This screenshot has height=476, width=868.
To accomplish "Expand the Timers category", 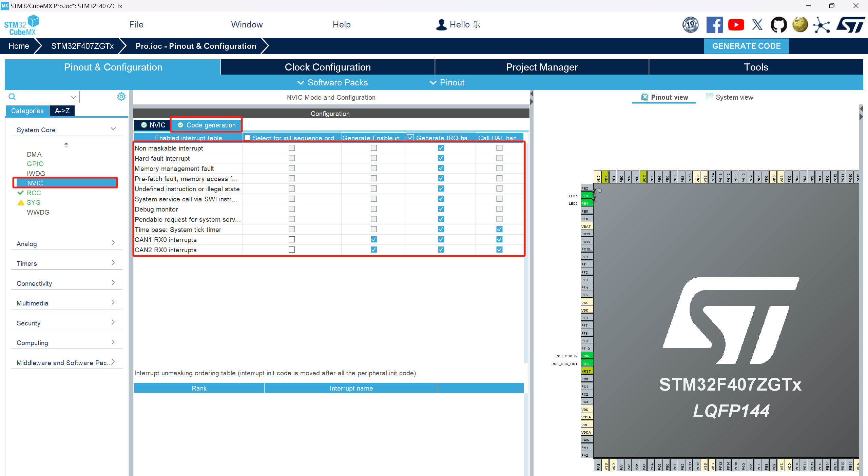I will click(113, 262).
